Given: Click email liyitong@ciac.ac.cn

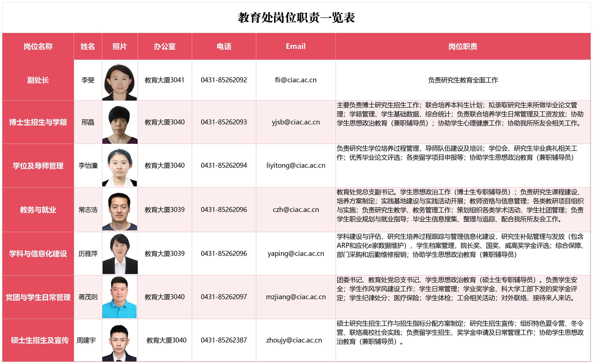Looking at the screenshot, I should tap(296, 165).
